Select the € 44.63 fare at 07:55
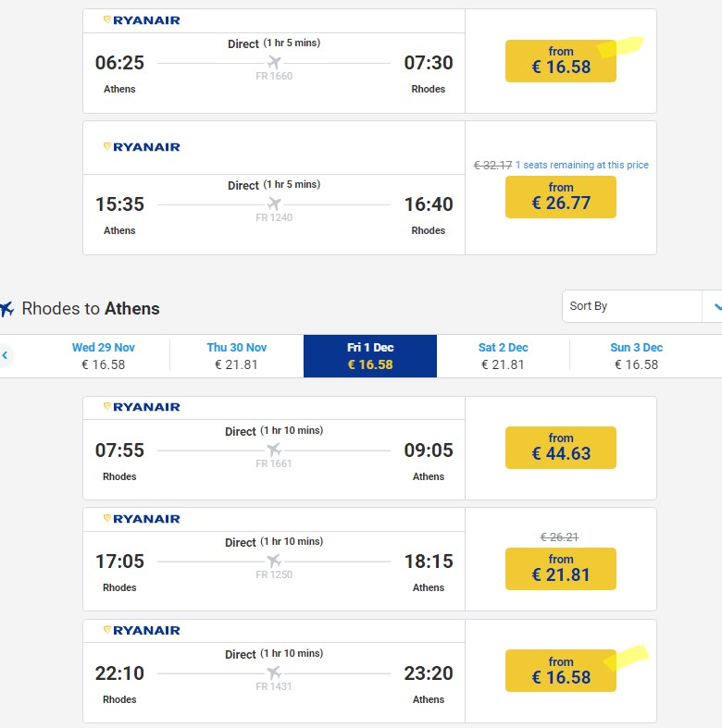 click(560, 448)
